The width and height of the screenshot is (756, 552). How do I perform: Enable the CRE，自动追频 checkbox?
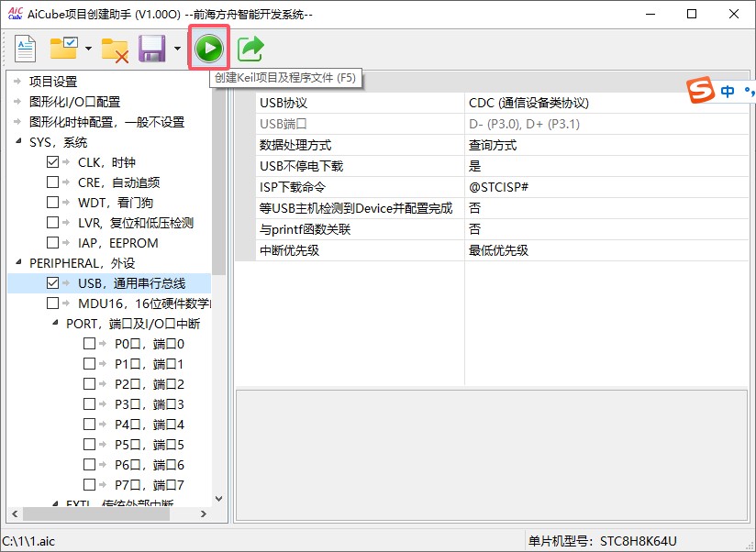click(52, 182)
